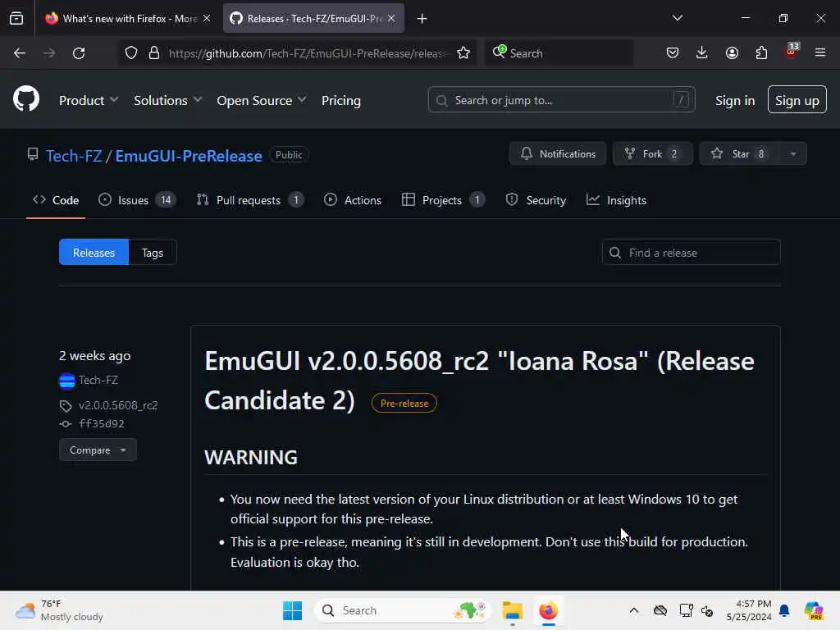Close the What's new with Firefox tab

coord(207,18)
